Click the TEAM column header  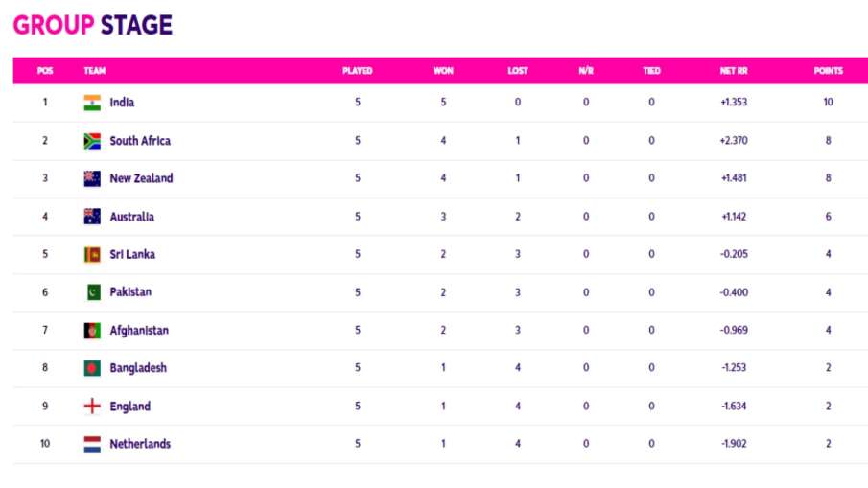(x=95, y=71)
